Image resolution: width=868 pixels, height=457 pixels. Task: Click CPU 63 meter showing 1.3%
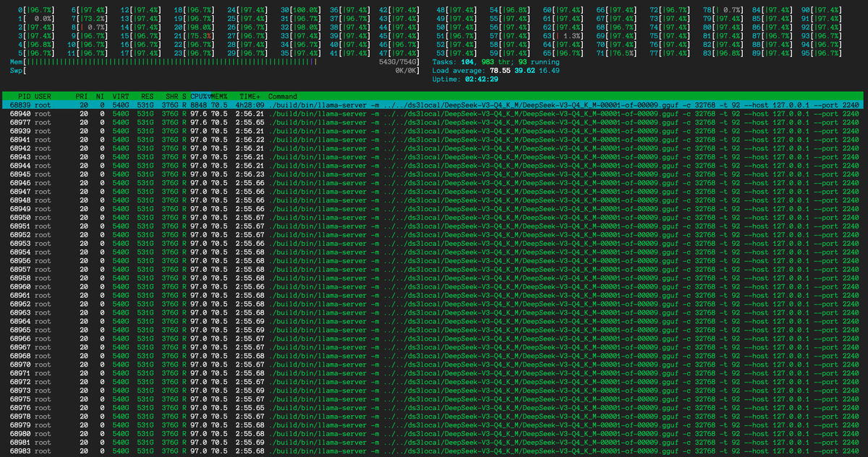[x=561, y=36]
